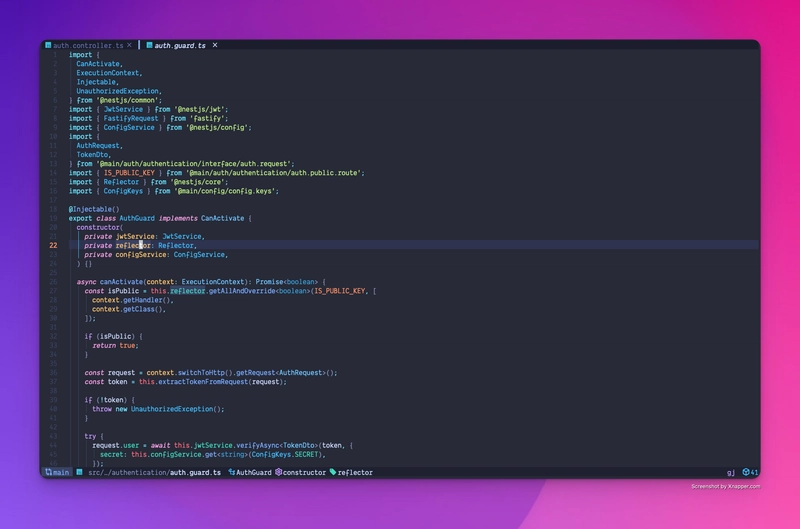Click 'Reflector,' type on line 22
This screenshot has height=529, width=800.
click(x=177, y=246)
